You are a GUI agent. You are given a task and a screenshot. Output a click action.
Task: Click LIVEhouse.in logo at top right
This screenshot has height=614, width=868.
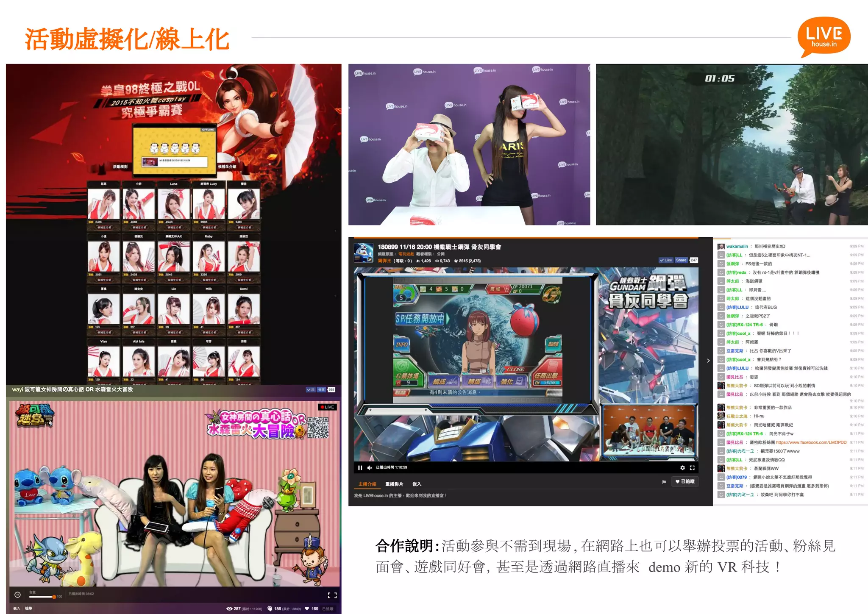823,37
